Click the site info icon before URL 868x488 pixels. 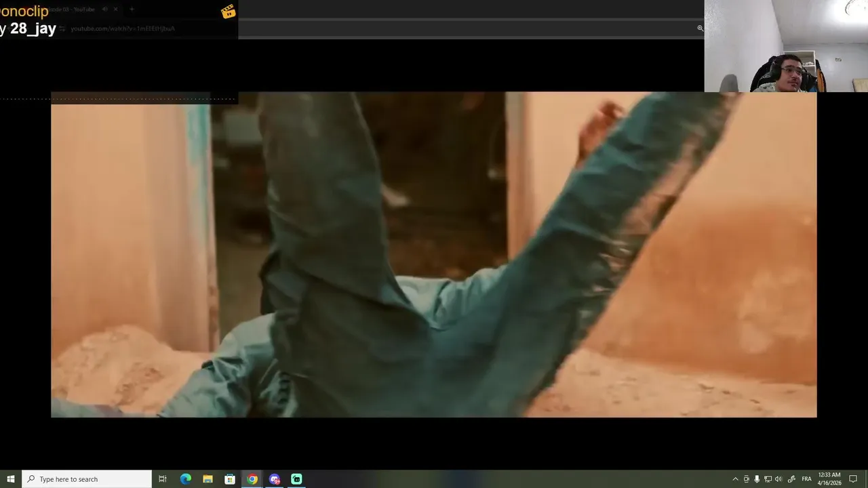(x=62, y=28)
